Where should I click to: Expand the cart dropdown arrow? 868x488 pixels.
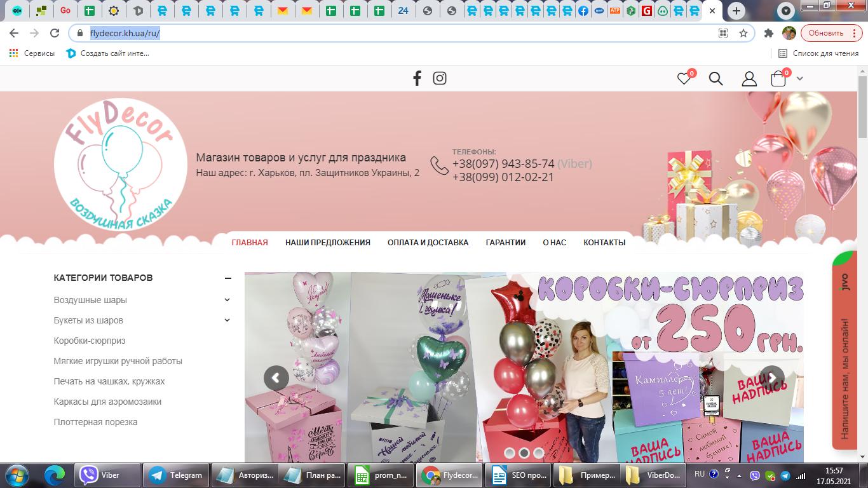pos(799,79)
